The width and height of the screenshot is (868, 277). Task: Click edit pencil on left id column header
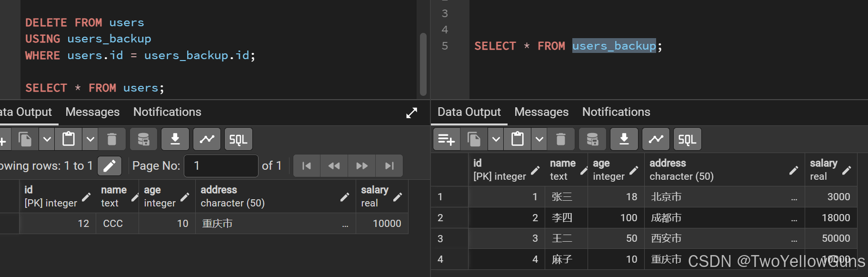click(x=86, y=197)
